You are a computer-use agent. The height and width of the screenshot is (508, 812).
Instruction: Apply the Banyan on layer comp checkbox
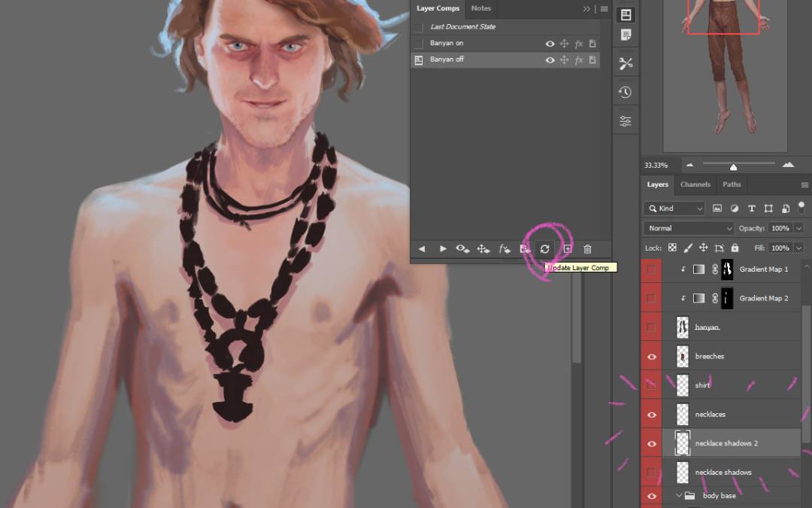(419, 44)
